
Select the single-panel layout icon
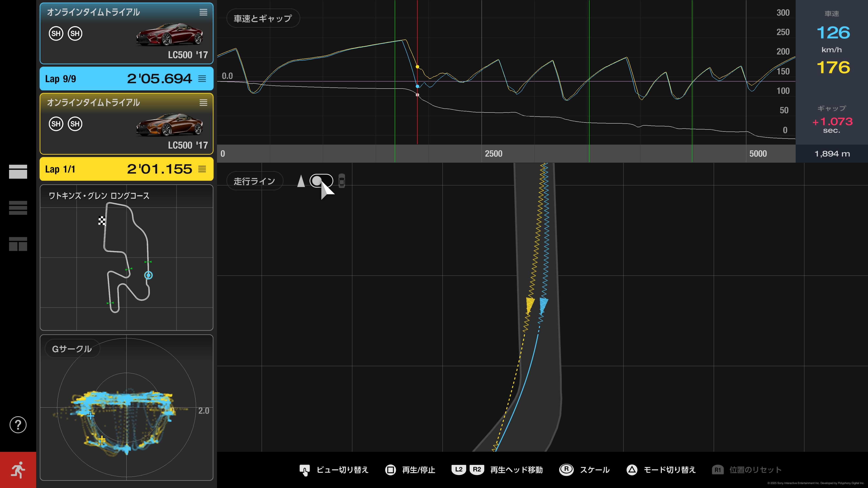coord(18,171)
